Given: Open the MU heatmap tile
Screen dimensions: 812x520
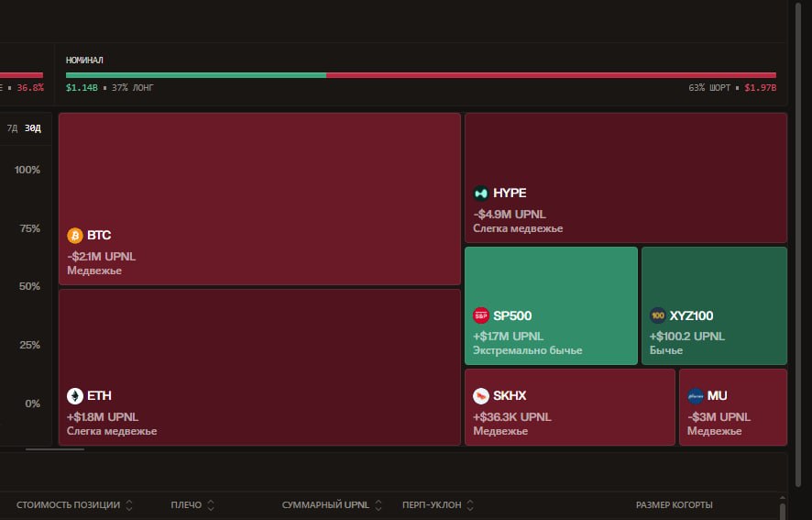Looking at the screenshot, I should click(x=733, y=407).
